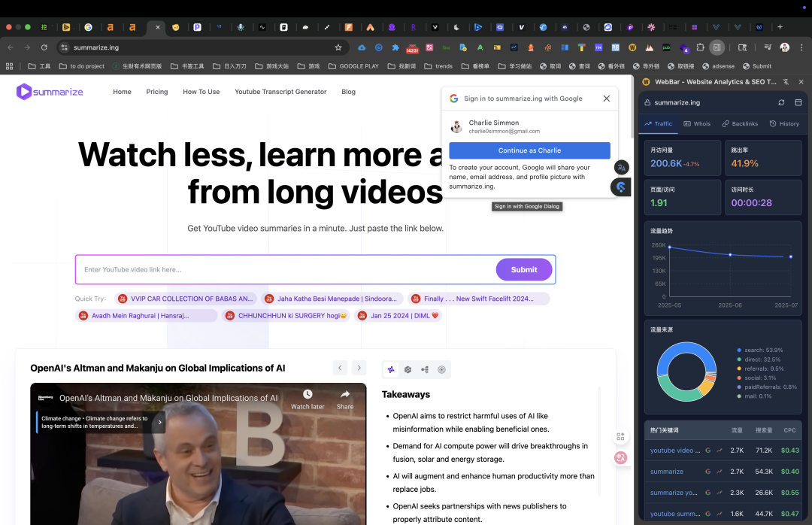Try CHHUNCHHUN ki SURGERY quick link
812x525 pixels.
coord(286,316)
